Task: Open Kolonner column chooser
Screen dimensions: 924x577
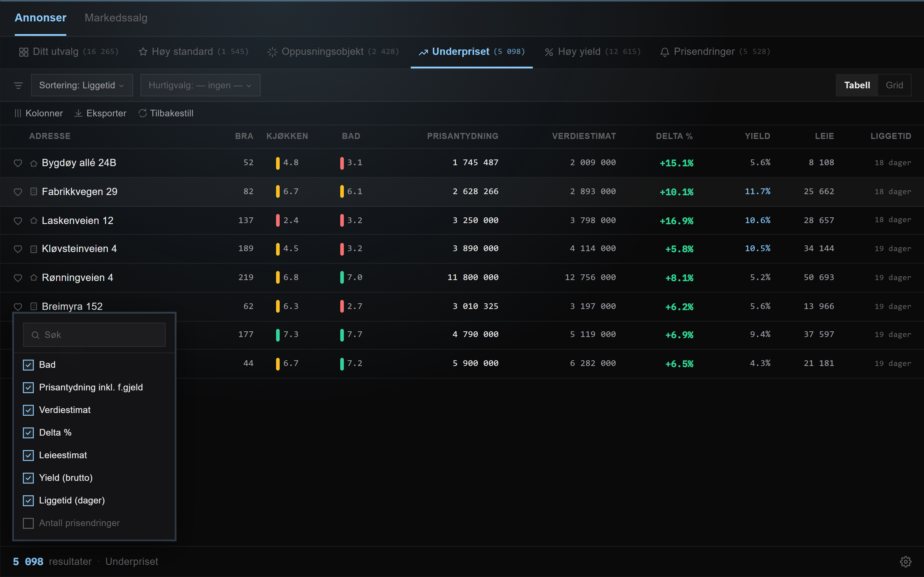Action: click(39, 113)
